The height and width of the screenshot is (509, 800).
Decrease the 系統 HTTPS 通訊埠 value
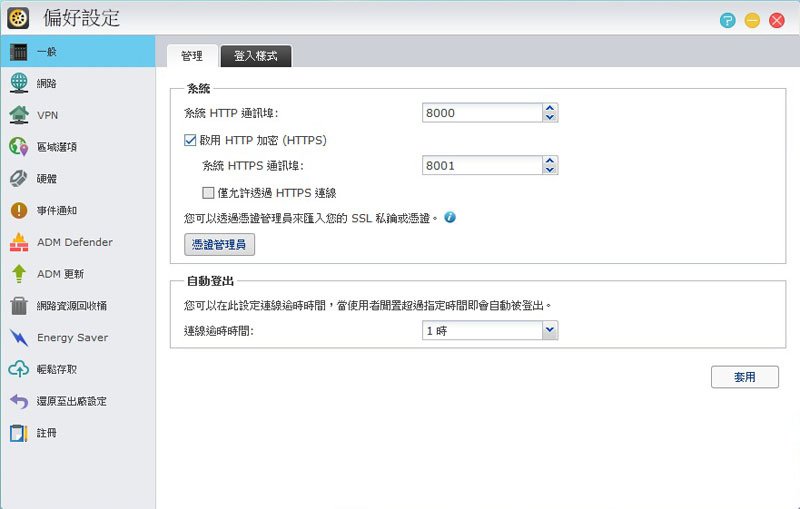tap(549, 170)
